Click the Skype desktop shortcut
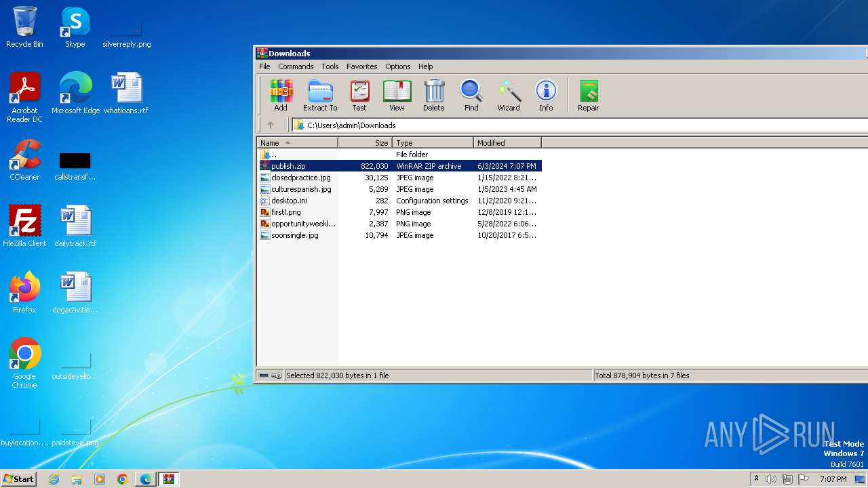 pyautogui.click(x=75, y=27)
